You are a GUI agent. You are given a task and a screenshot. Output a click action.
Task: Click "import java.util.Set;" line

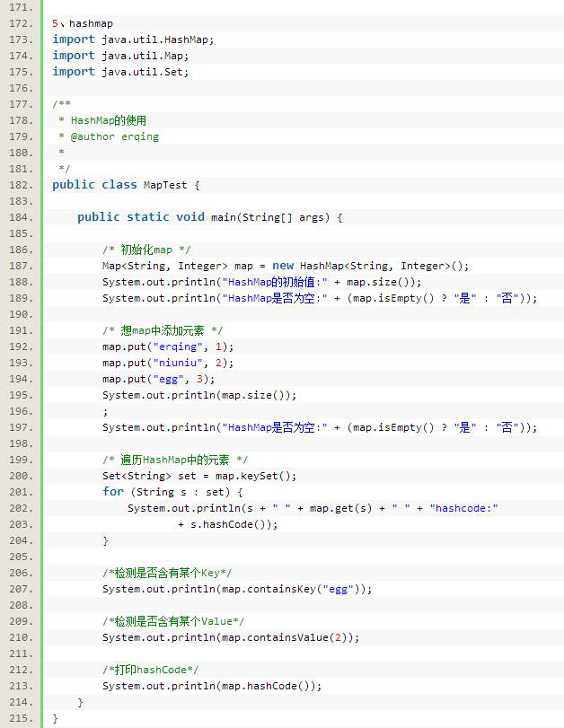coord(120,72)
